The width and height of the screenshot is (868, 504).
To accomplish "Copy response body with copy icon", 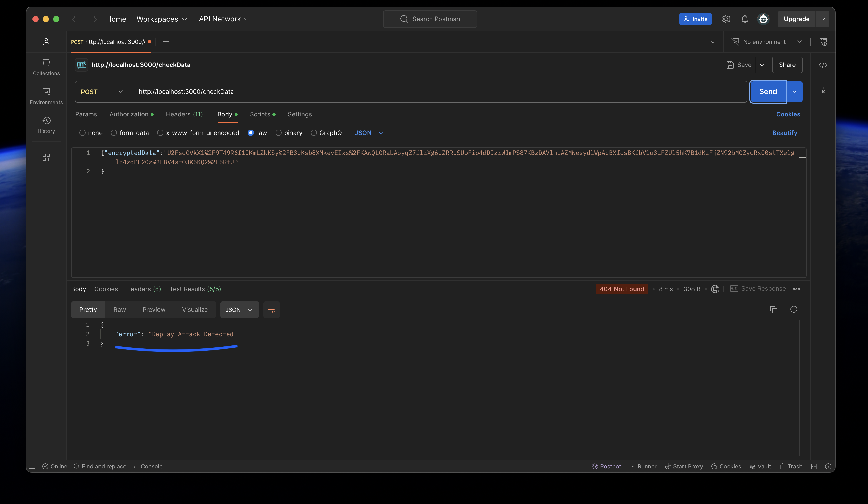I will 773,310.
